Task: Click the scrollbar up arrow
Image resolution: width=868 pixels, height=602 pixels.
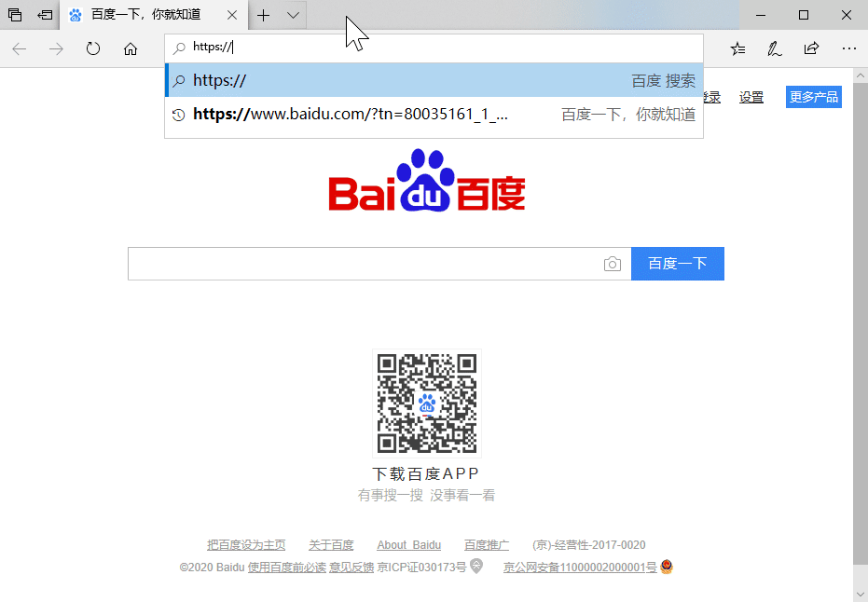Action: [x=861, y=75]
